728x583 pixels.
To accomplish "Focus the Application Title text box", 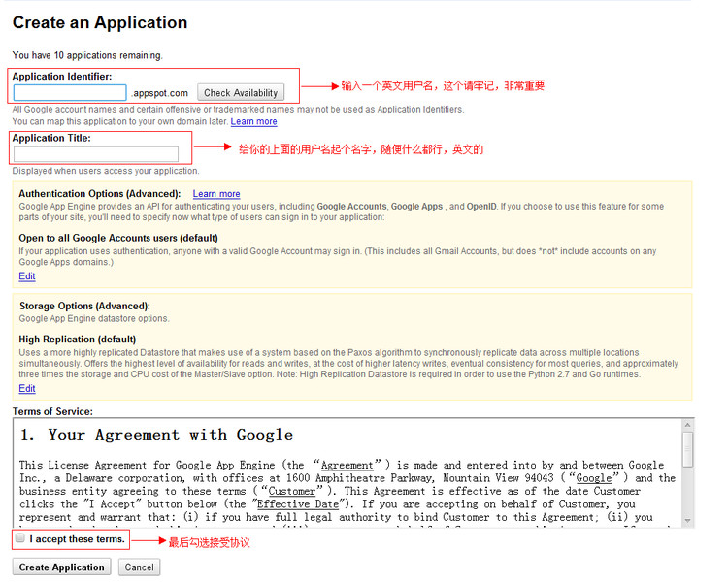I will coord(96,154).
